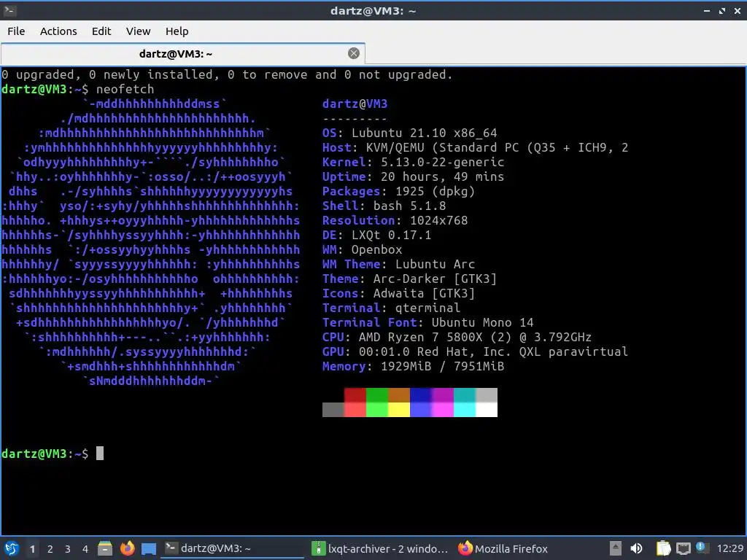Screen dimensions: 747x560
Task: Select the dartz@VM3: ~ terminal tab
Action: [x=183, y=53]
